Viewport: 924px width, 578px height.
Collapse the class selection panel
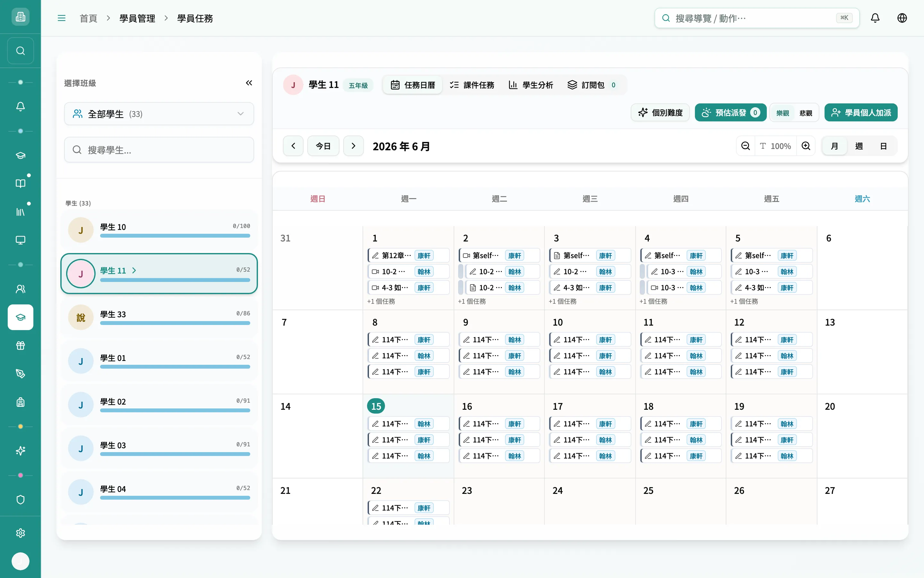(249, 83)
